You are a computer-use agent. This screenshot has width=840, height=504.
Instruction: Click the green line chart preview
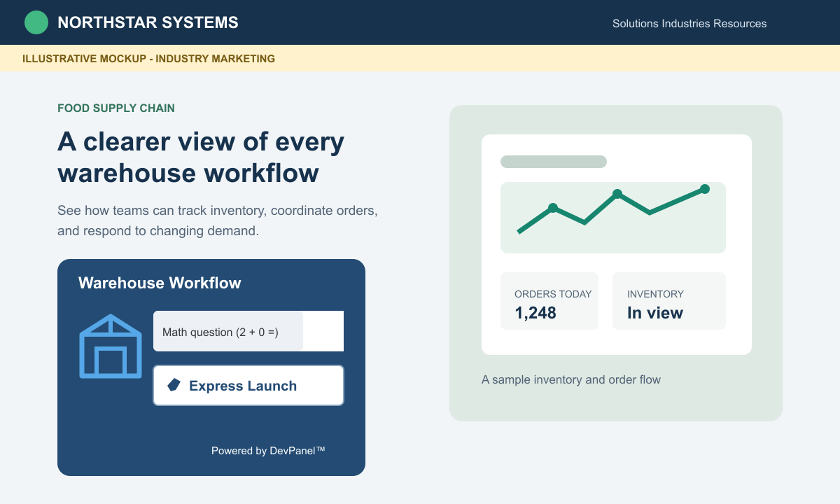(x=613, y=218)
